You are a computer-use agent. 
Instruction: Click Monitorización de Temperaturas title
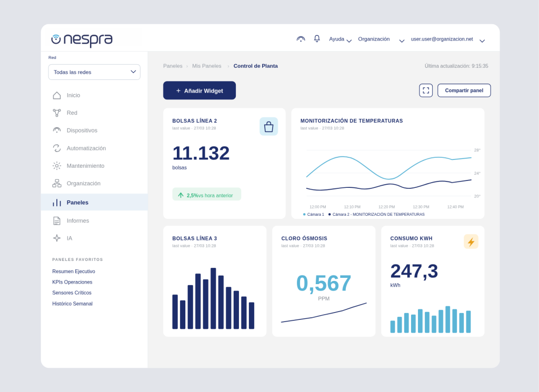coord(351,121)
